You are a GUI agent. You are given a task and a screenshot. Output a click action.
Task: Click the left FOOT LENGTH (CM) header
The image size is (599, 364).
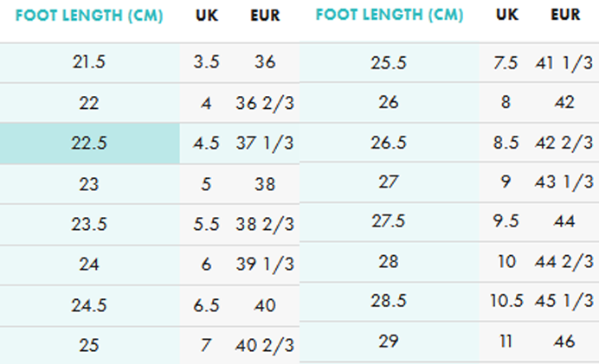89,16
